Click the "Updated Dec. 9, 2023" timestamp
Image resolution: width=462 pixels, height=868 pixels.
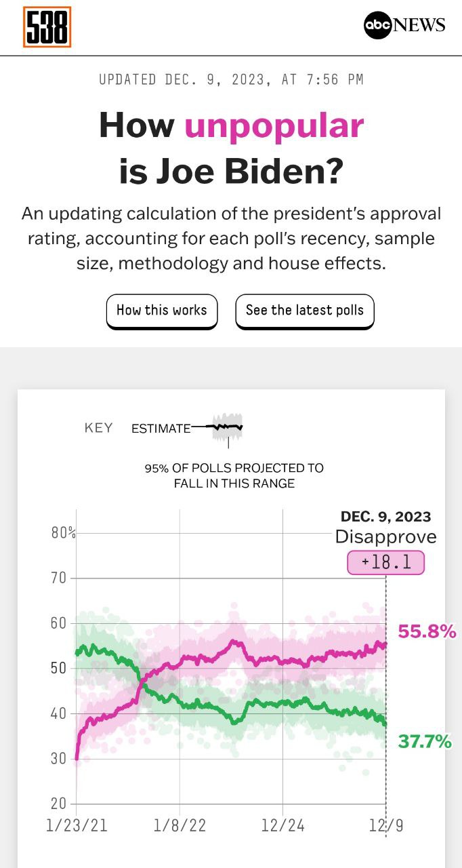[x=231, y=79]
